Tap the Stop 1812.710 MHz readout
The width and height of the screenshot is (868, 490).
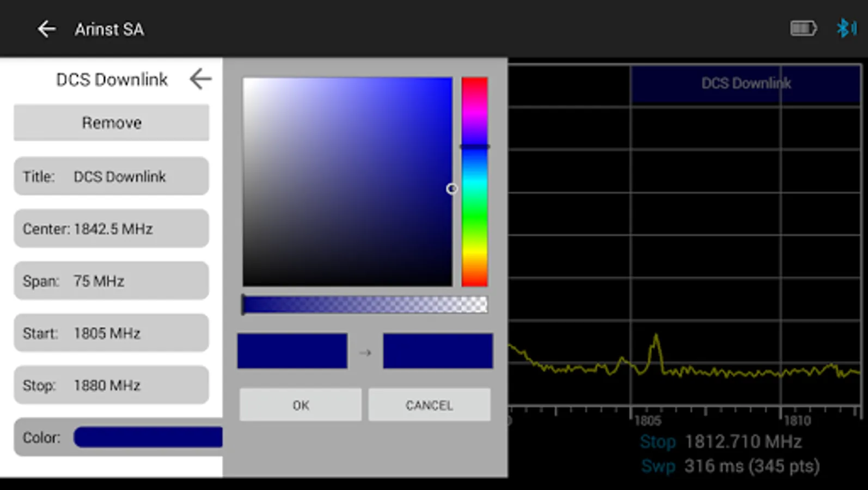click(x=720, y=442)
